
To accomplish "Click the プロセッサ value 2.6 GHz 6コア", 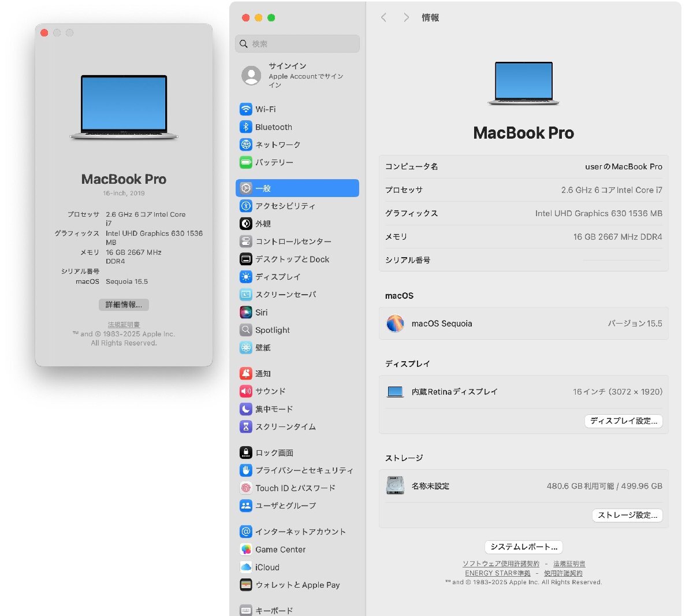I will click(x=612, y=190).
